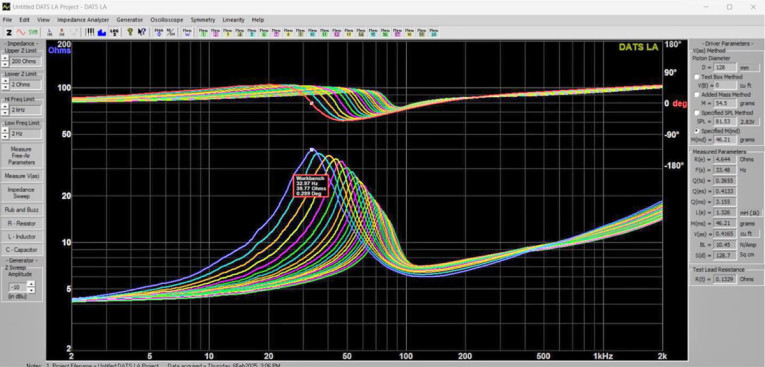Click the R(t) test lead resistance field
This screenshot has height=367, width=765.
pyautogui.click(x=724, y=279)
